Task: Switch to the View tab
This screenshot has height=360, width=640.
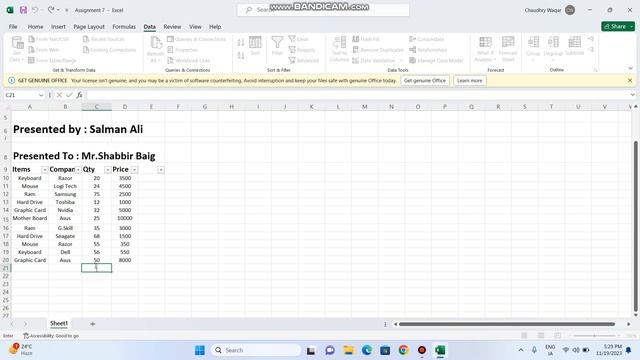Action: (x=195, y=27)
